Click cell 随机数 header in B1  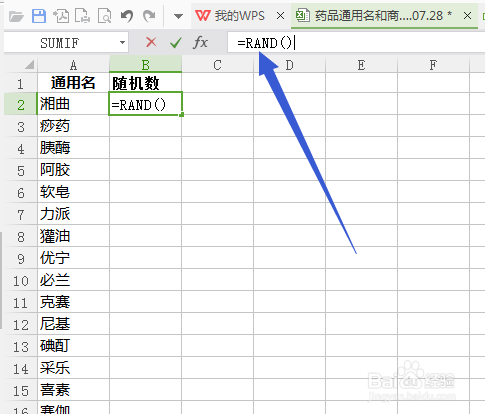pos(145,83)
